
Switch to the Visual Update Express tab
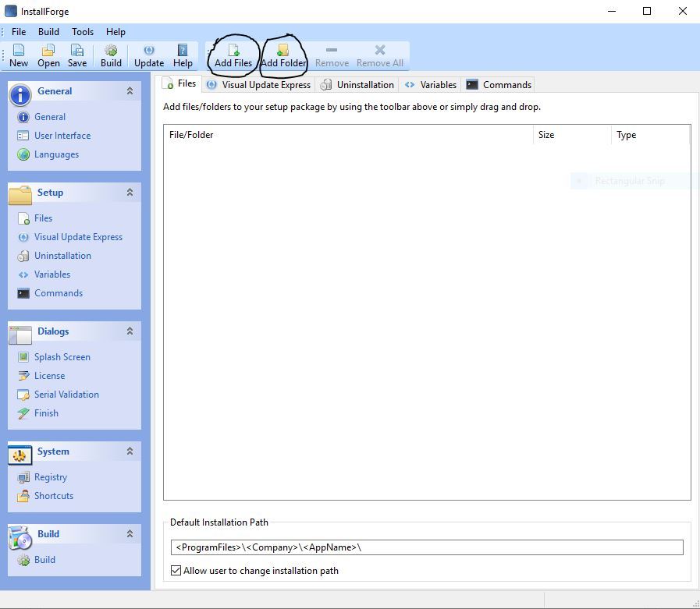(x=258, y=85)
